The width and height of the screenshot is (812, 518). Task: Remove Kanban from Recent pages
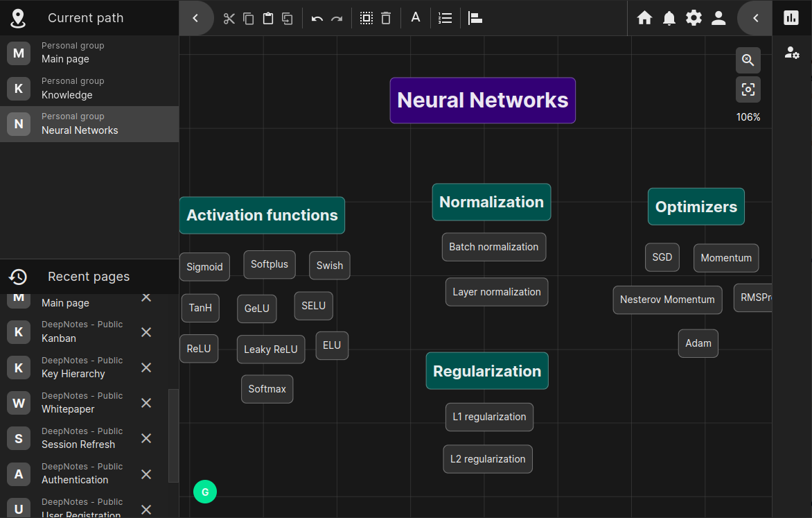(147, 332)
